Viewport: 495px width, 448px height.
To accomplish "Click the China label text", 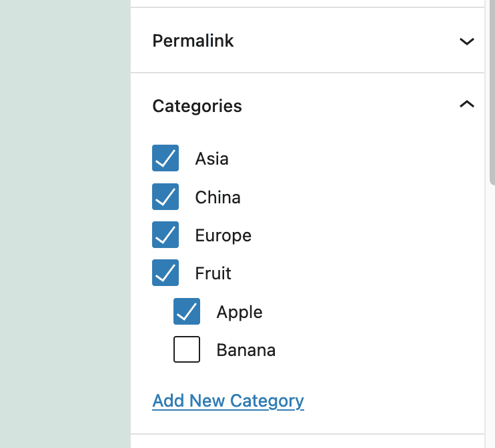I will click(x=218, y=197).
